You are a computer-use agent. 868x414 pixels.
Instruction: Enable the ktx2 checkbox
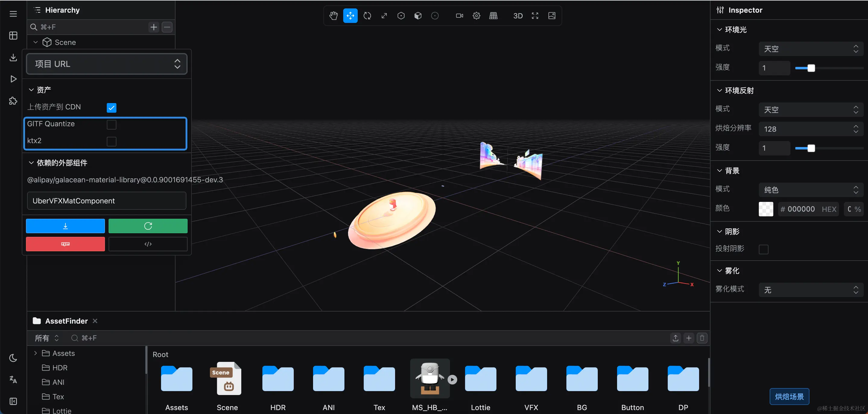(112, 141)
